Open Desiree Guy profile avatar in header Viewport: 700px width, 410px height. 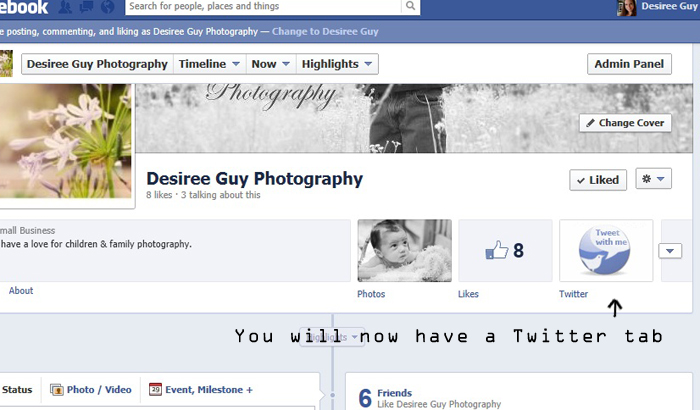tap(626, 7)
